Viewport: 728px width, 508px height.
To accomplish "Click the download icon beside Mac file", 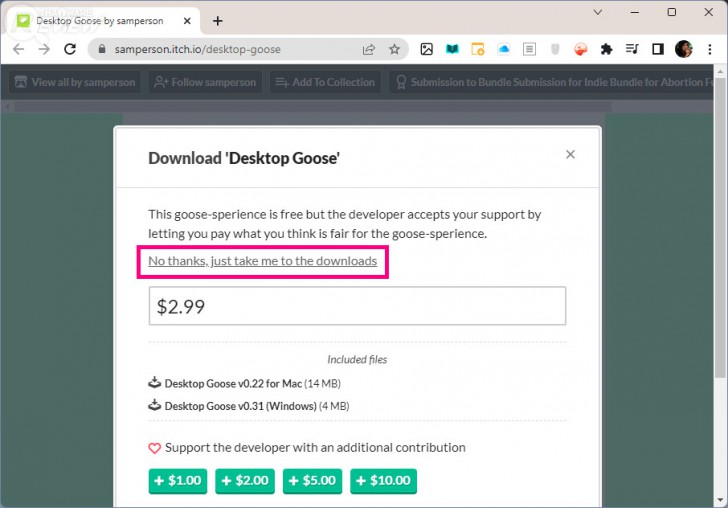I will coord(155,383).
